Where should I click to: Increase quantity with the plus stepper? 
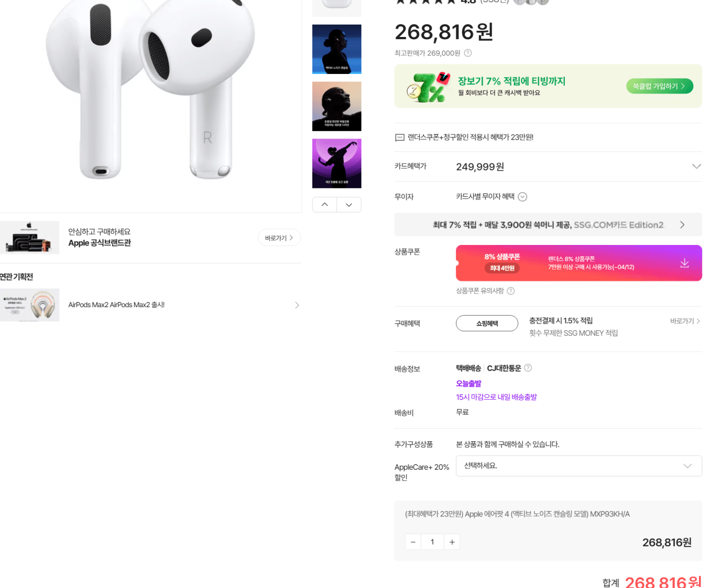point(452,541)
